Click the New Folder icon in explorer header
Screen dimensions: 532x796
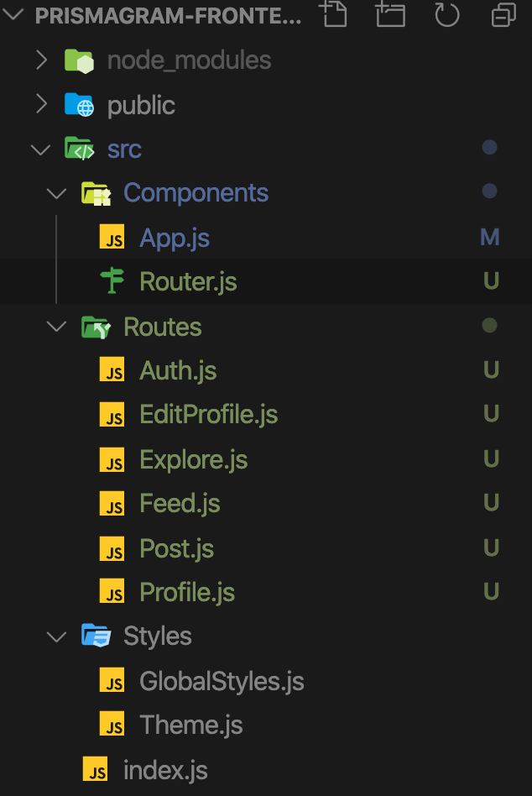pos(391,13)
